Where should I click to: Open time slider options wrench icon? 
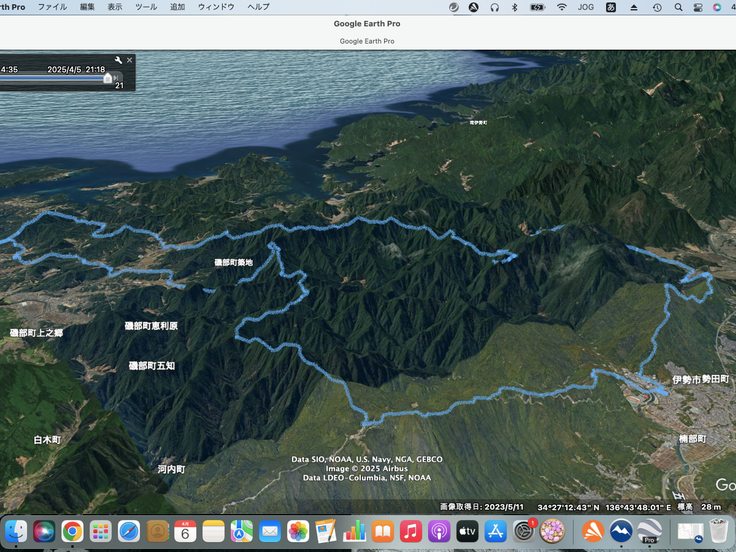click(x=118, y=60)
